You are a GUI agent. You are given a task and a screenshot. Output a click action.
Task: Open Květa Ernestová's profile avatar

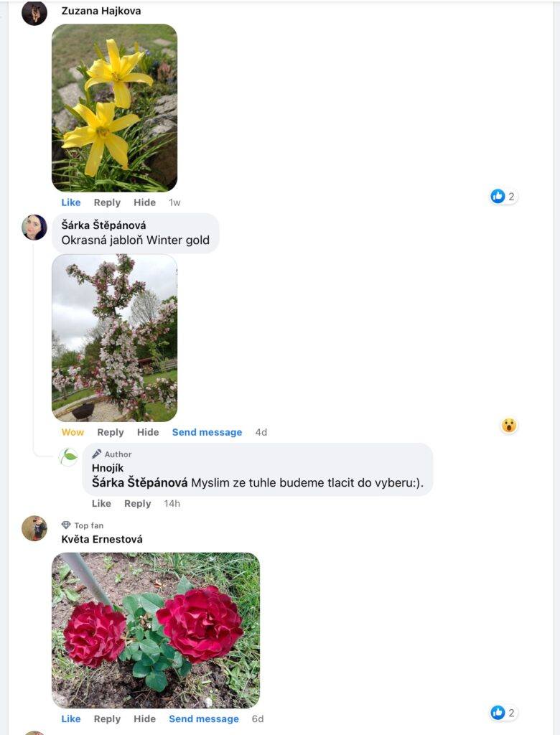coord(34,528)
